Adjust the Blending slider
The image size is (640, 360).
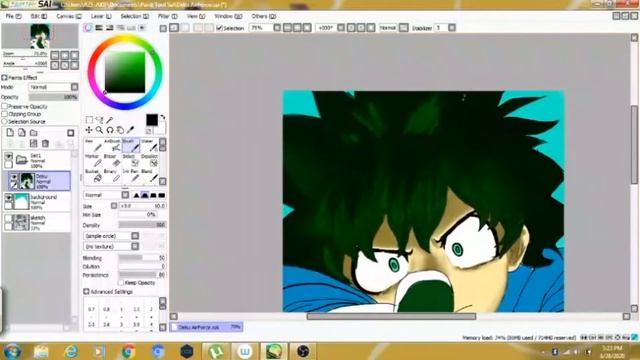point(142,258)
